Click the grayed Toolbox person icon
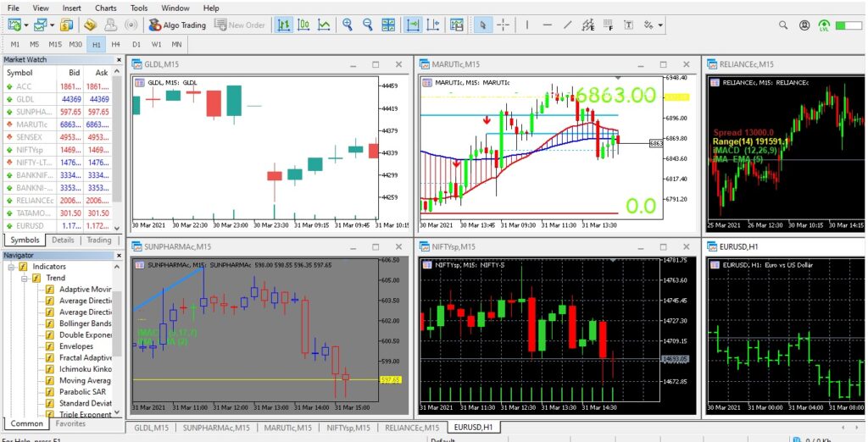The width and height of the screenshot is (868, 442). coord(111,25)
